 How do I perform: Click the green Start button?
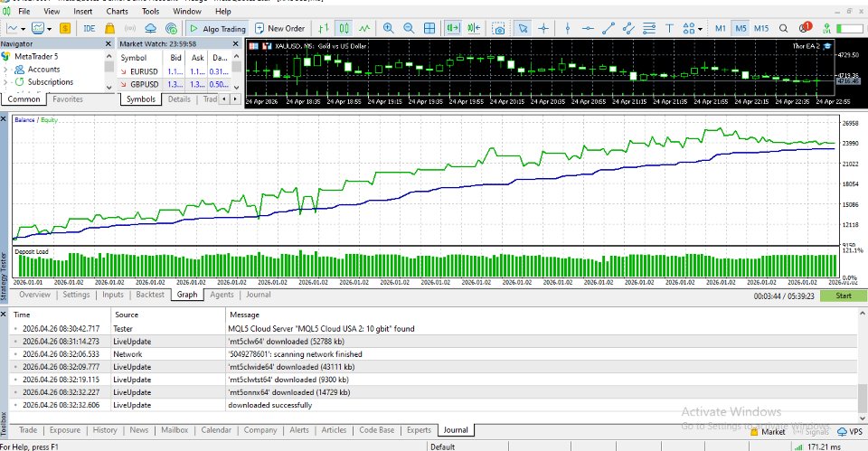pos(843,296)
